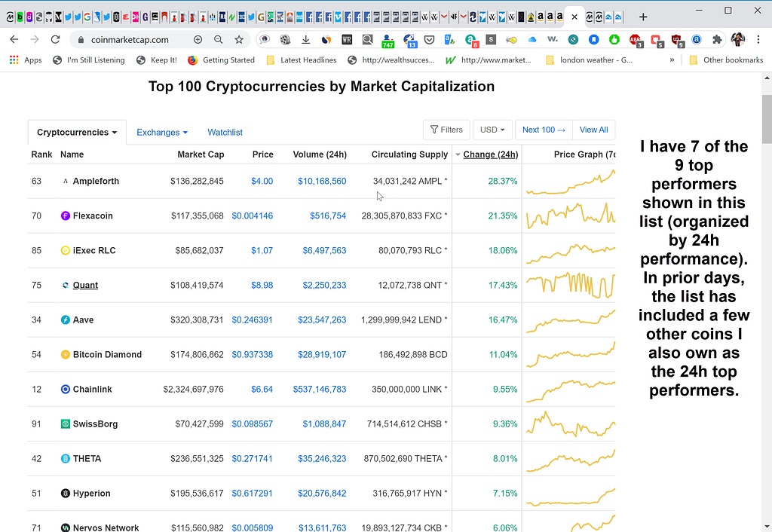Open the green thumbs-up extension icon
Viewport: 772px width, 532px height.
pos(614,40)
